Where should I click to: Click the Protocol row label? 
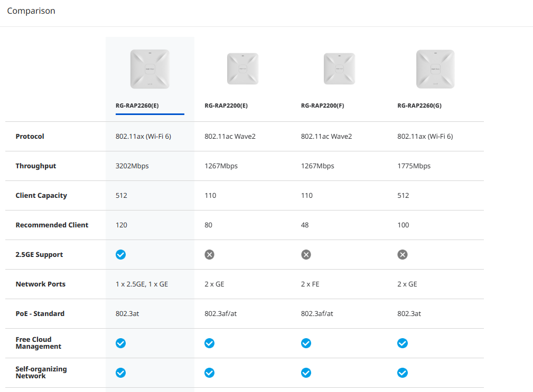click(30, 137)
